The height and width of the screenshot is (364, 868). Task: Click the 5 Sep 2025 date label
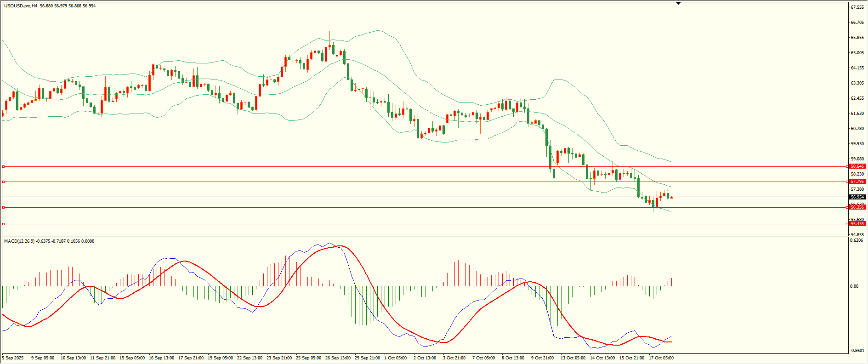pos(13,358)
